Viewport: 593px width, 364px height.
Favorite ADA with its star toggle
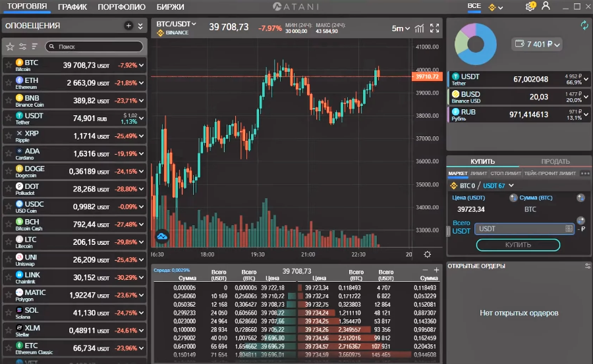[9, 154]
